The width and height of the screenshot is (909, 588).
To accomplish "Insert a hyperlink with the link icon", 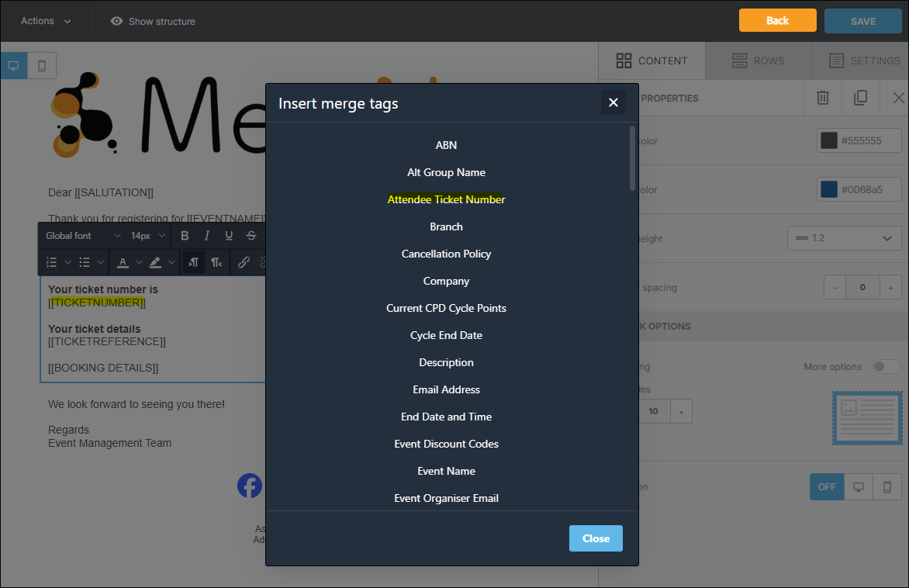I will coord(244,263).
